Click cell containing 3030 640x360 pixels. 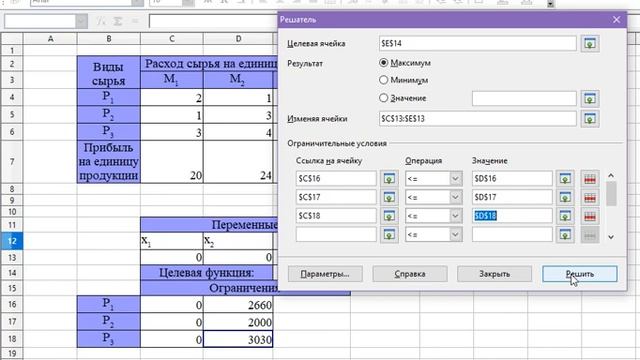pyautogui.click(x=238, y=339)
